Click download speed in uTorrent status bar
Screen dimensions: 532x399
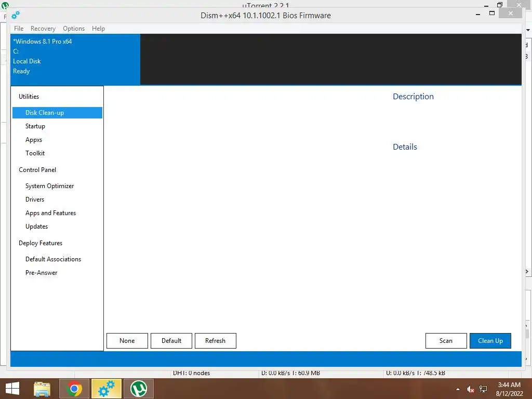click(x=290, y=373)
